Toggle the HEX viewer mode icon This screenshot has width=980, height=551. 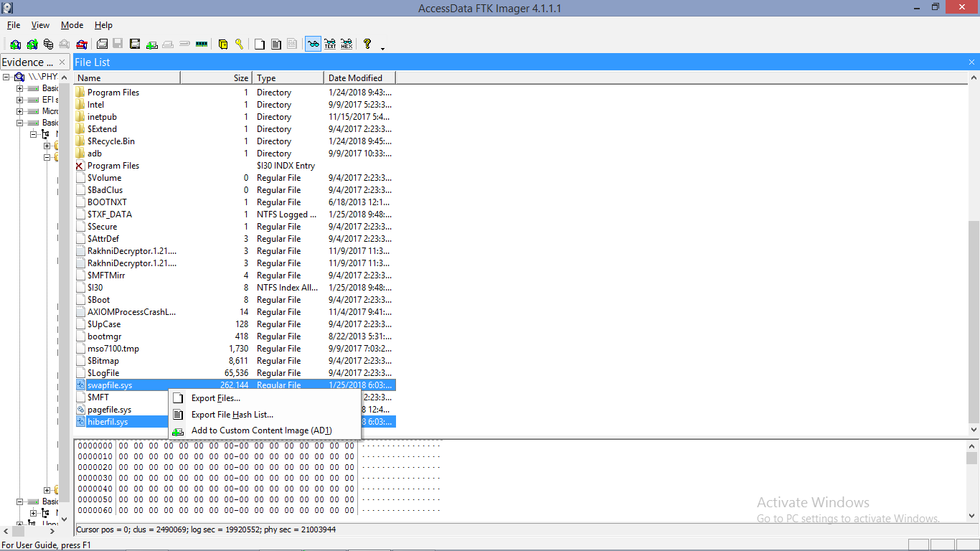347,44
